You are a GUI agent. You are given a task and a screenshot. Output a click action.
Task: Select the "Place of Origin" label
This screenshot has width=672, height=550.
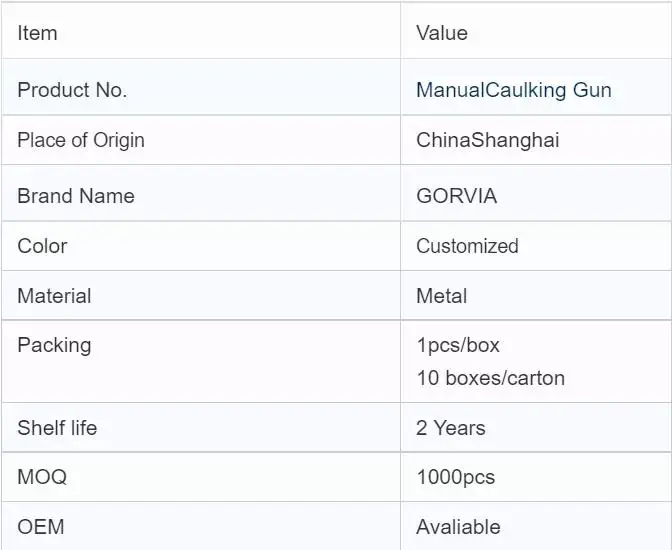point(80,140)
